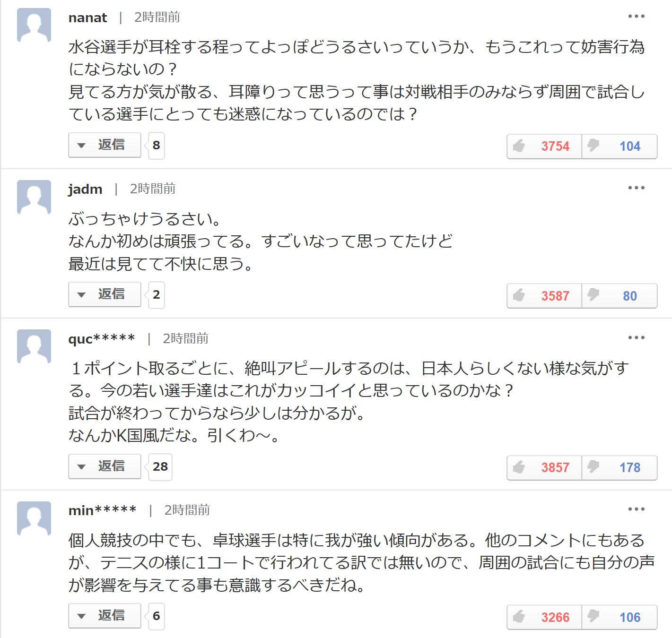Viewport: 672px width, 638px height.
Task: Click username jadm
Action: [x=85, y=190]
